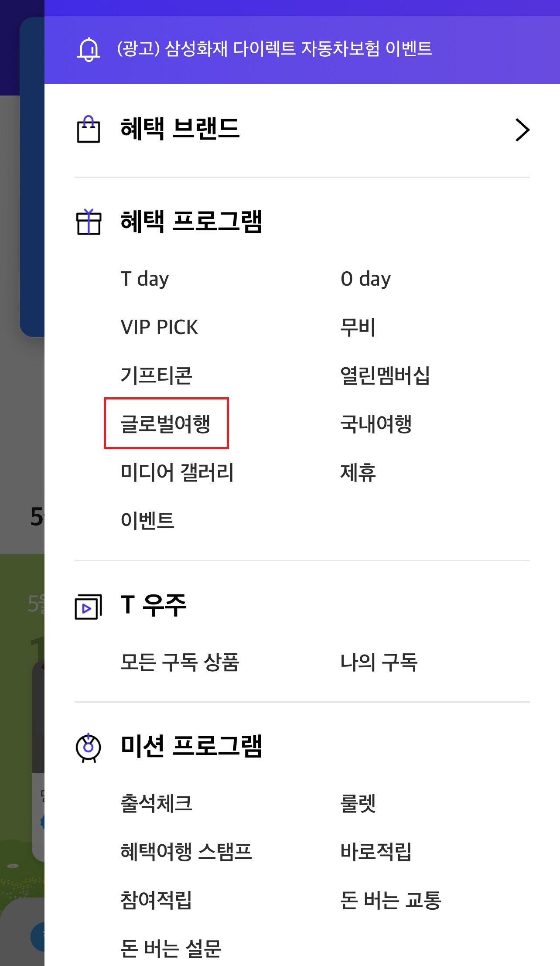
Task: View 모든 구독 상품
Action: tap(180, 662)
